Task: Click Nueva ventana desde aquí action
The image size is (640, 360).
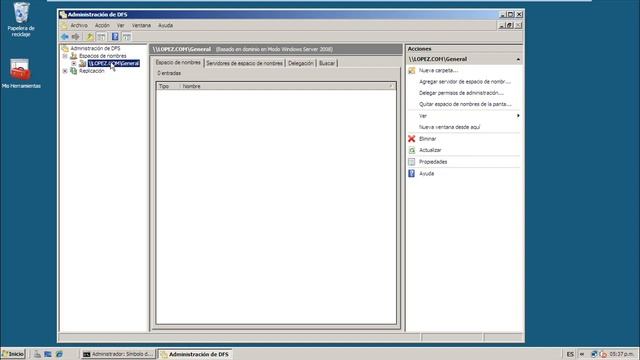Action: click(x=449, y=127)
